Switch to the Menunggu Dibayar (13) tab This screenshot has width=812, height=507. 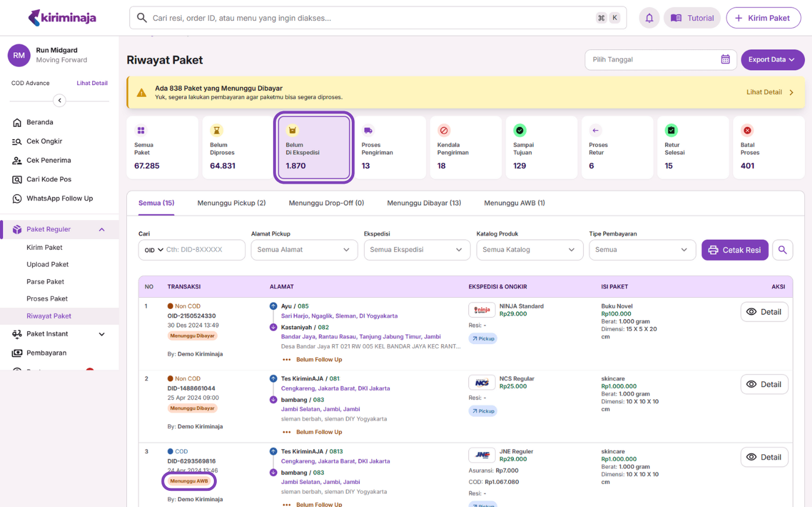(424, 203)
